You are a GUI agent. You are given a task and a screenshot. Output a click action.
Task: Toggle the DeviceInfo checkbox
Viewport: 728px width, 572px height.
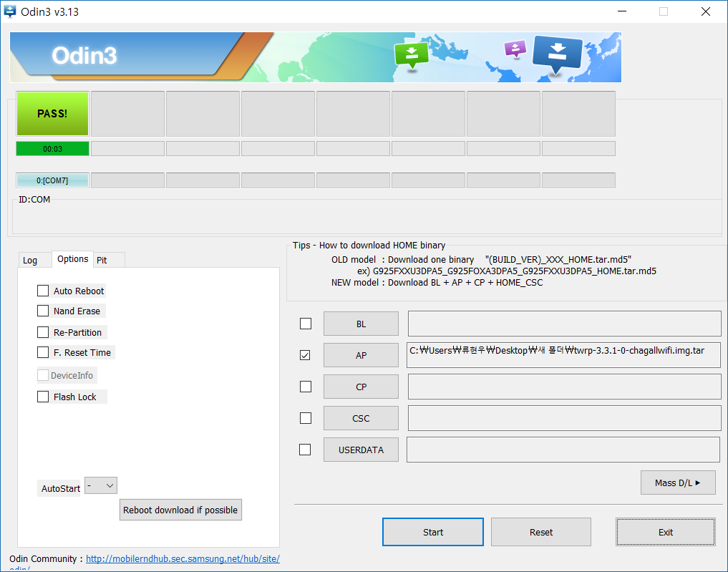[x=43, y=375]
